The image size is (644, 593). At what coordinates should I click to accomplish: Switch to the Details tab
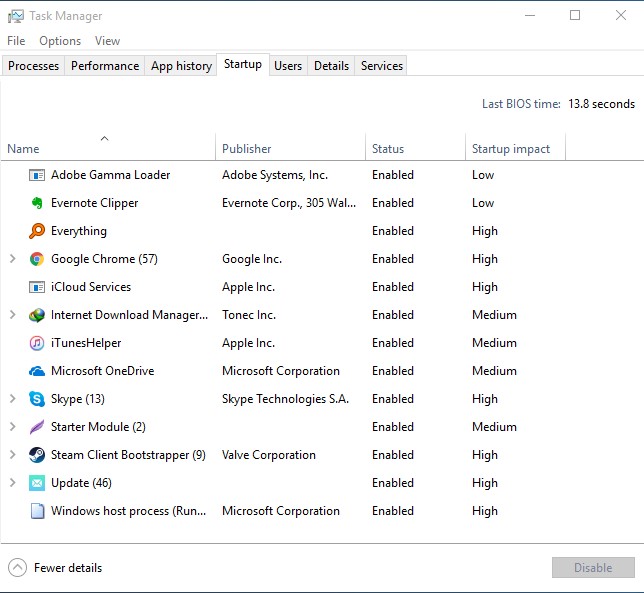point(331,66)
